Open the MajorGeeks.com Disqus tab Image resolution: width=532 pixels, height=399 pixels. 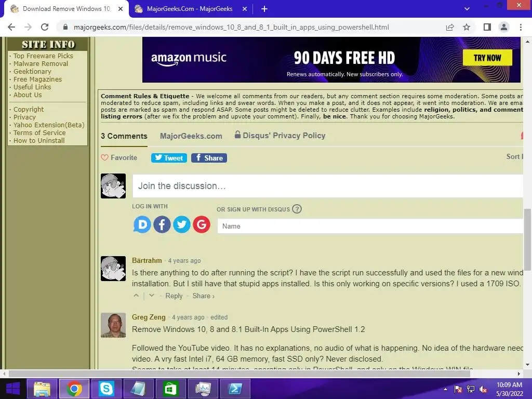[191, 136]
